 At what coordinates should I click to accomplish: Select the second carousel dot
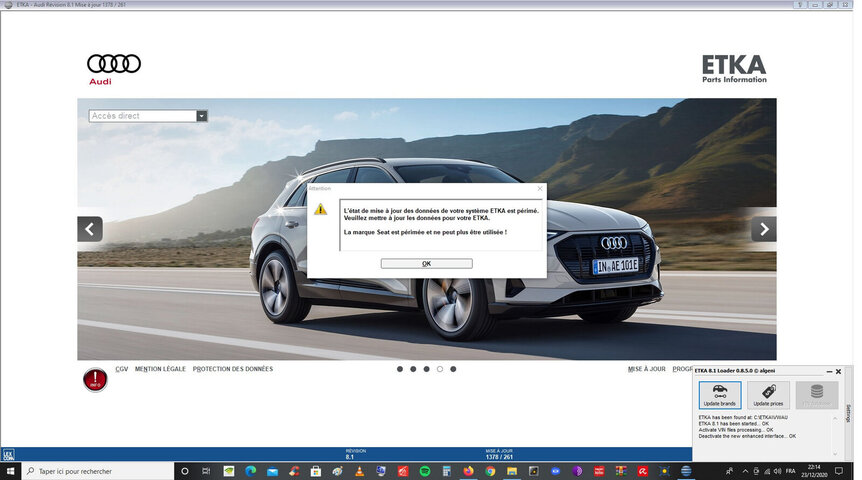click(413, 369)
